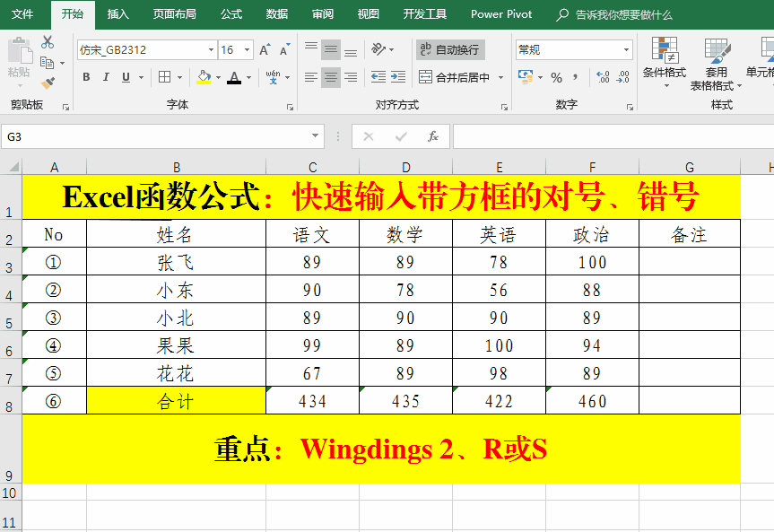Switch to the 审阅 tab
Screen dimensions: 774x532
[x=322, y=14]
